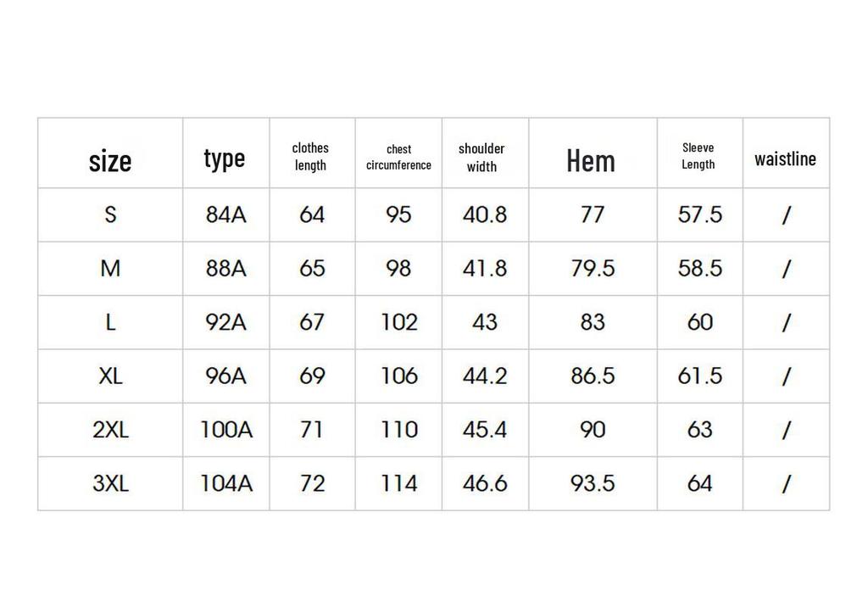Select the chest value '106' cell

coord(398,376)
